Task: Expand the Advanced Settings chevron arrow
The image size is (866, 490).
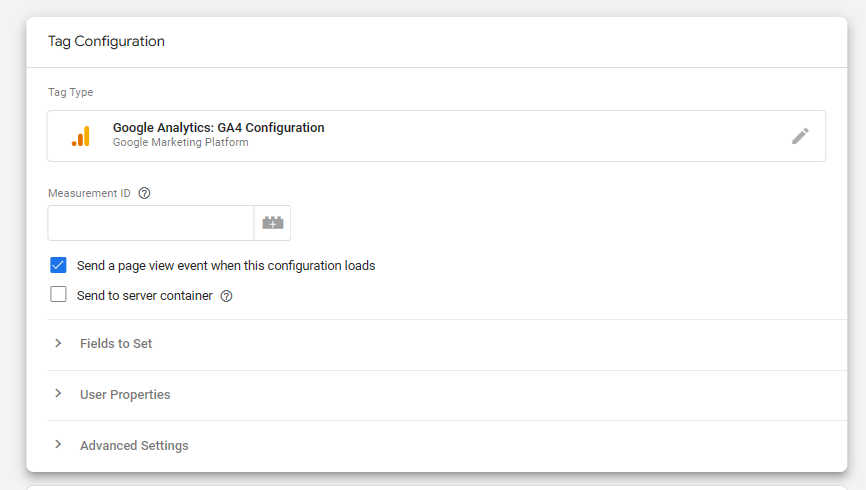Action: click(58, 445)
